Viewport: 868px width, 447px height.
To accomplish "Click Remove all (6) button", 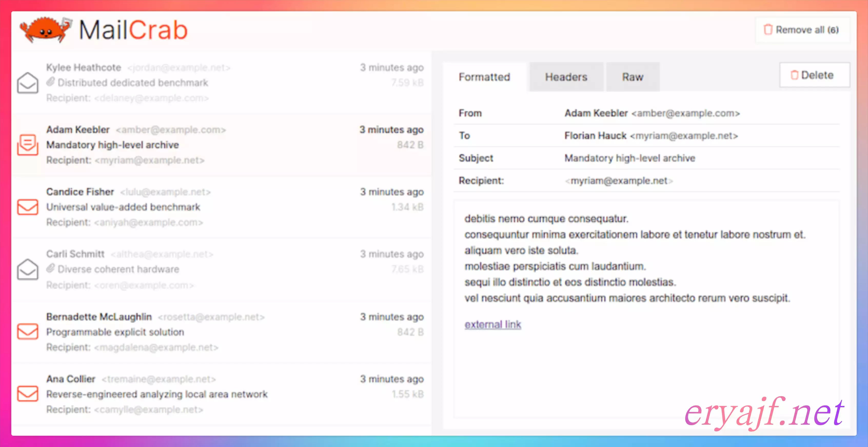I will coord(802,30).
